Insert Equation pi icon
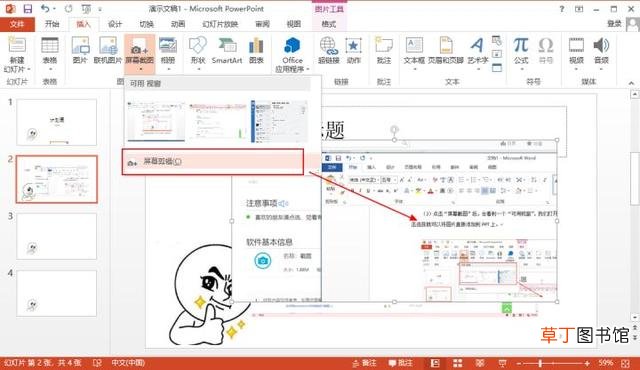This screenshot has width=640, height=370. 521,45
